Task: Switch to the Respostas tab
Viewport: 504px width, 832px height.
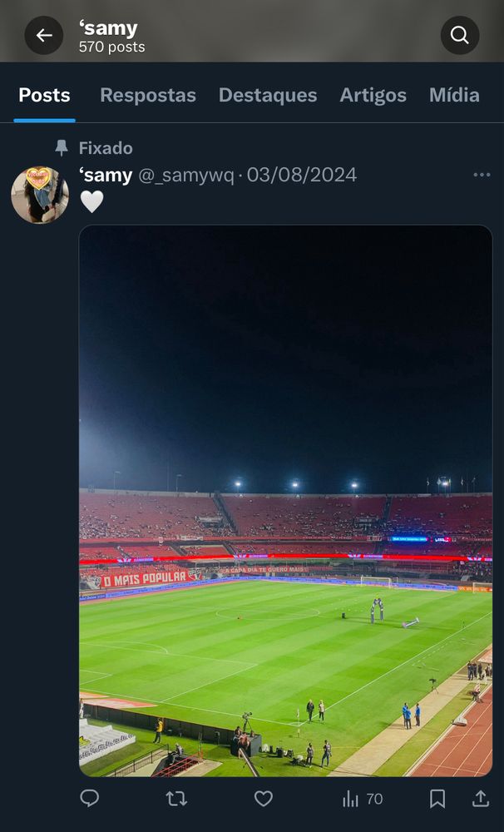Action: 148,95
